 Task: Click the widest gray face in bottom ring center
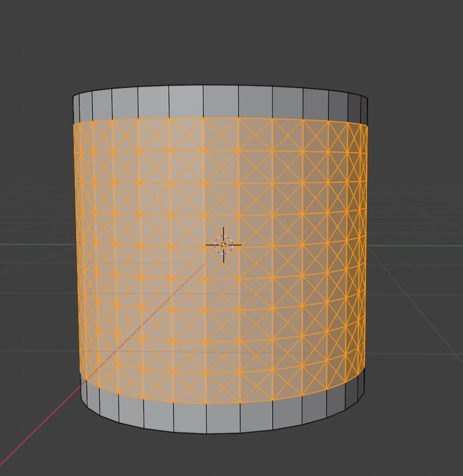pos(223,417)
